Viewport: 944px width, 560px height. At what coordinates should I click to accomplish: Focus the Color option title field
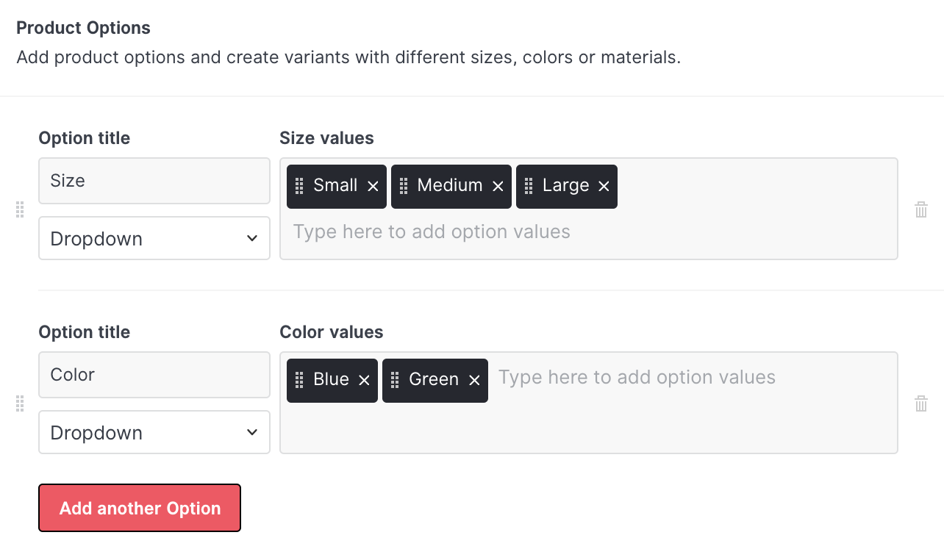(x=154, y=375)
